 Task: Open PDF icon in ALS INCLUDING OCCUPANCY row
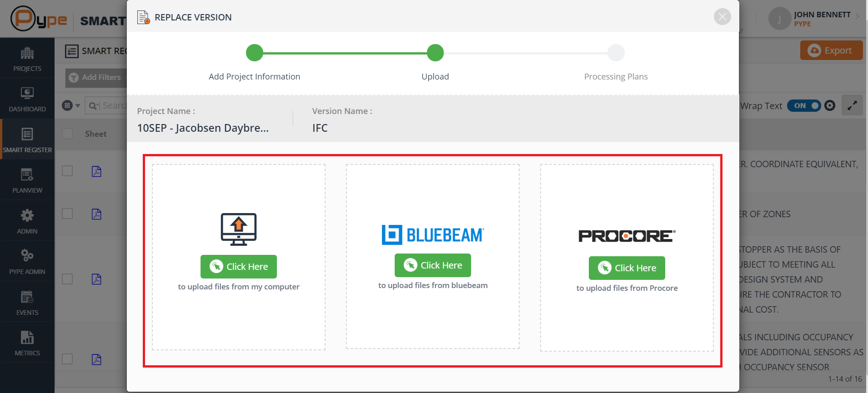[96, 359]
